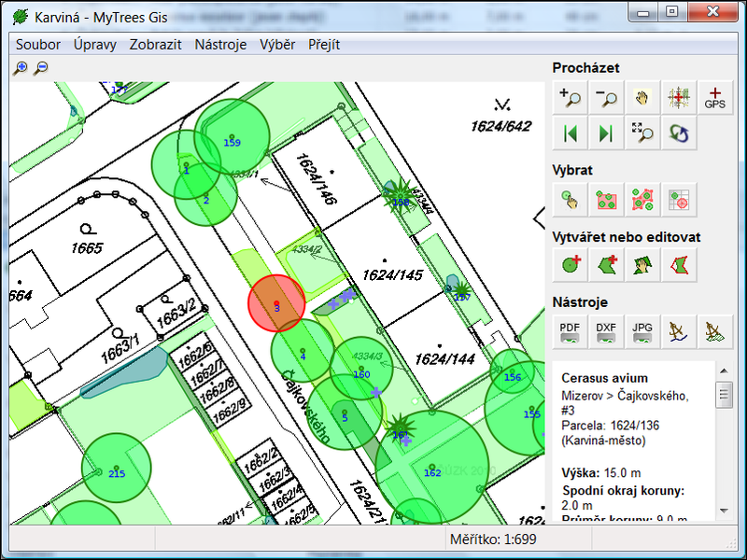Click parcel label 1624/642 on map
Image resolution: width=747 pixels, height=560 pixels.
500,126
